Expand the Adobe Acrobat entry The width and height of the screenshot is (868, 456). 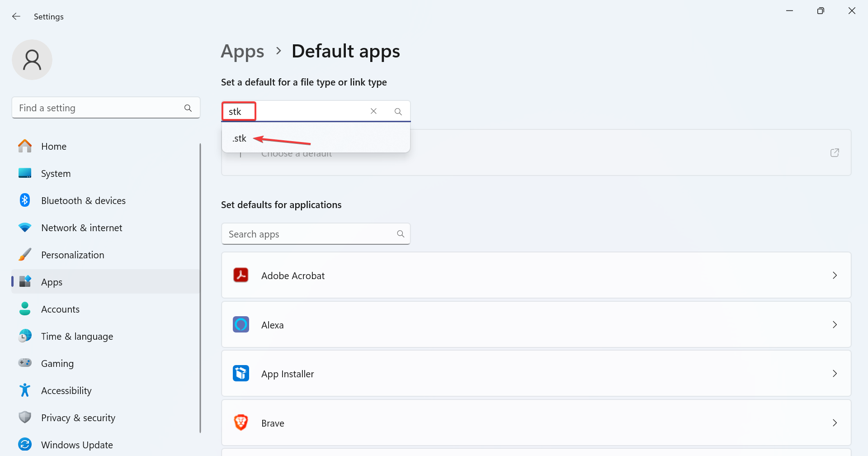[x=835, y=275]
